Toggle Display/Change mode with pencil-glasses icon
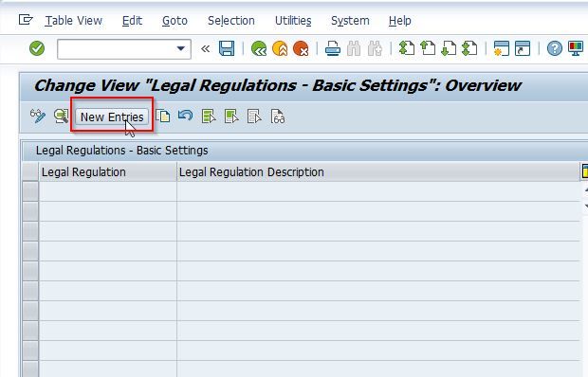The width and height of the screenshot is (588, 377). coord(38,117)
